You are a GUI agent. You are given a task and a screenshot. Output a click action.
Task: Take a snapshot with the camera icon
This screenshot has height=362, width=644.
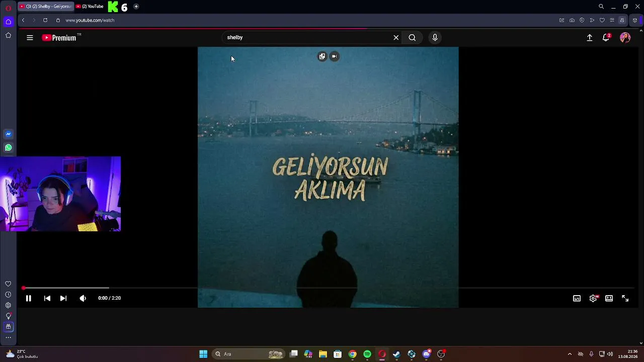[572, 20]
